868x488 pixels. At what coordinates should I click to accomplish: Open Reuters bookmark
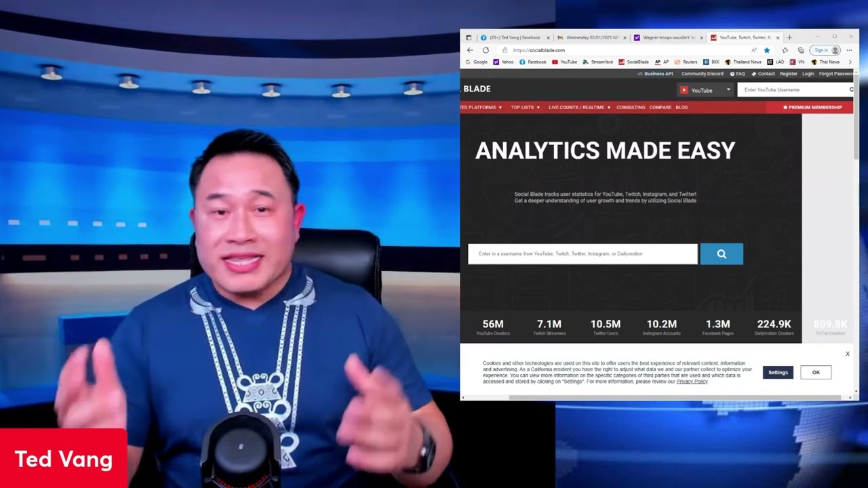point(686,62)
